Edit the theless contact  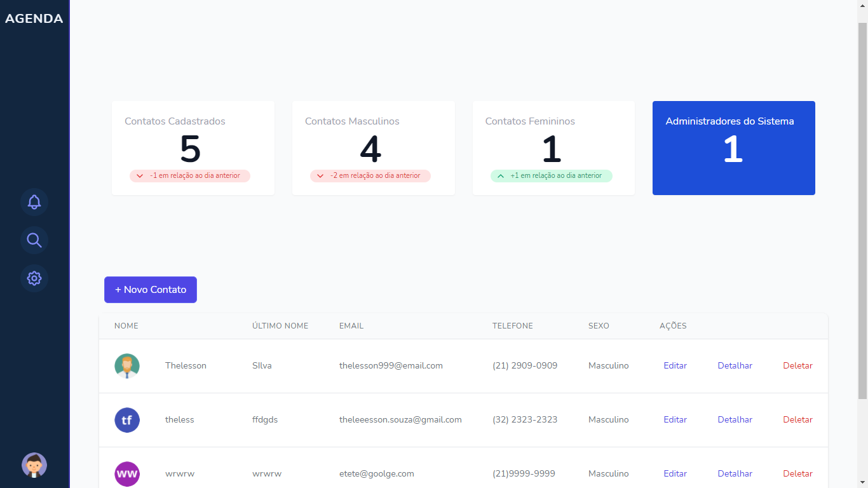click(x=675, y=420)
